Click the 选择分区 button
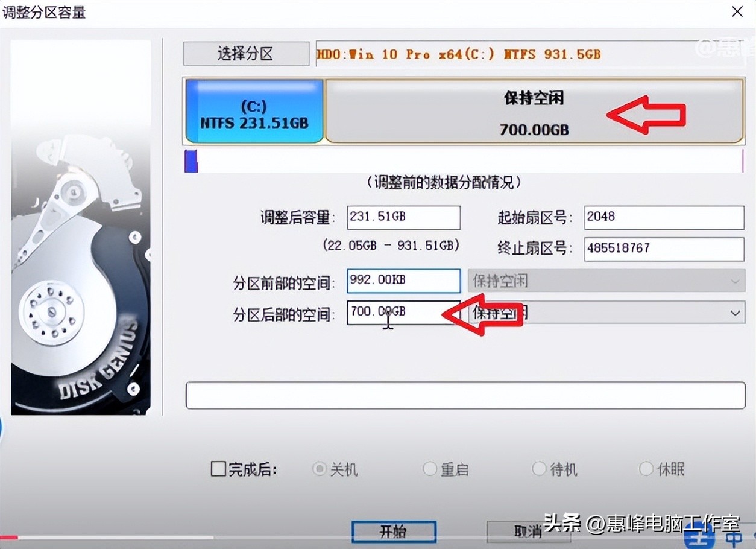This screenshot has width=756, height=549. pyautogui.click(x=246, y=54)
